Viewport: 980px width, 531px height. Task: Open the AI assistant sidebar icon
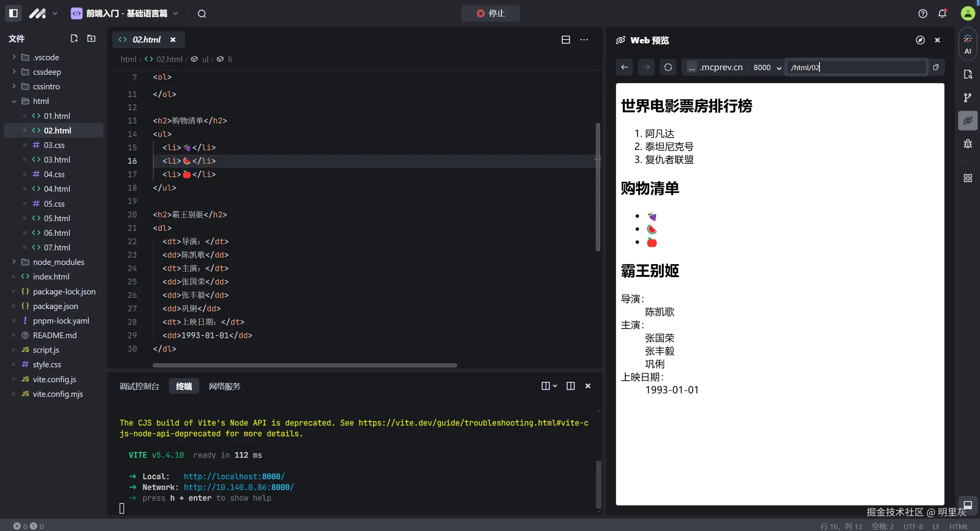pyautogui.click(x=967, y=44)
